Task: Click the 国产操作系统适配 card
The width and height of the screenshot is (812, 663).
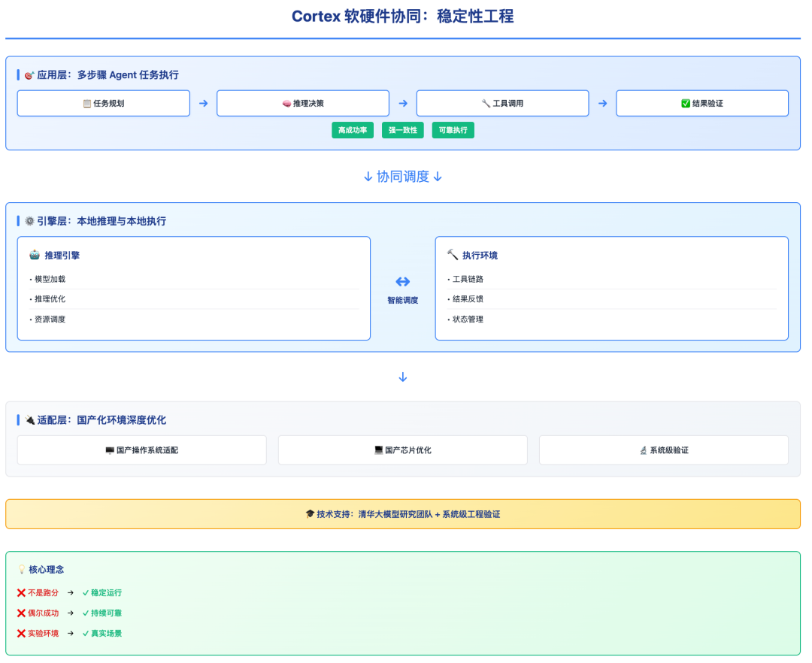Action: (142, 450)
